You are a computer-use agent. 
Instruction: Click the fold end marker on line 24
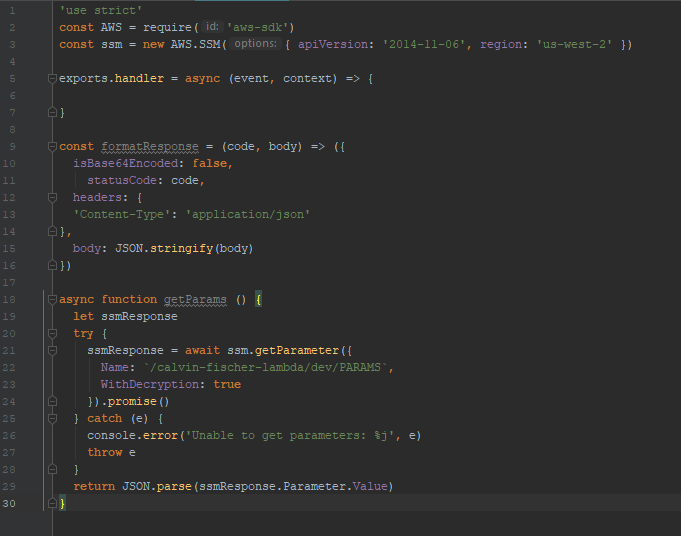[52, 401]
